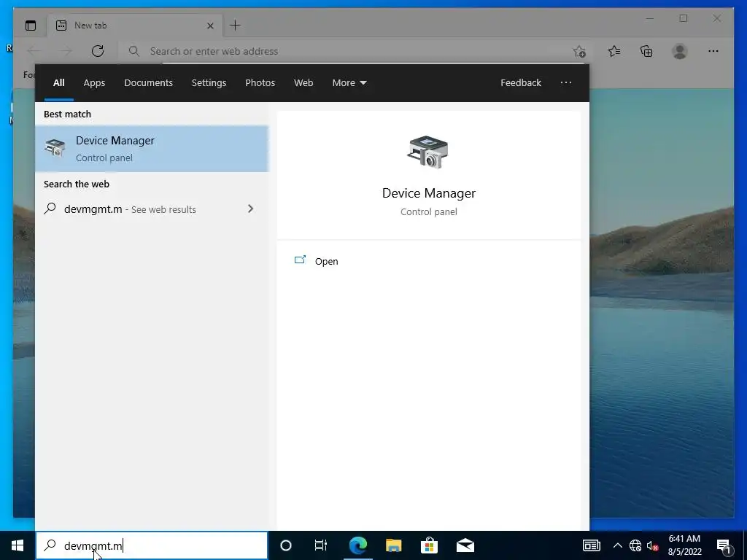The width and height of the screenshot is (747, 560).
Task: Select the All search filter tab
Action: pos(58,83)
